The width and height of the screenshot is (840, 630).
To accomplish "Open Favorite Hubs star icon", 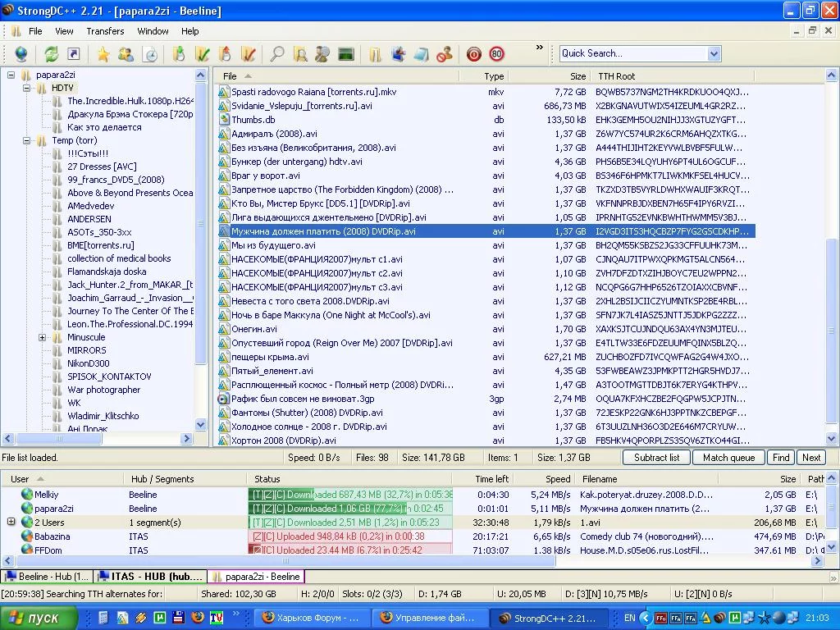I will point(103,54).
